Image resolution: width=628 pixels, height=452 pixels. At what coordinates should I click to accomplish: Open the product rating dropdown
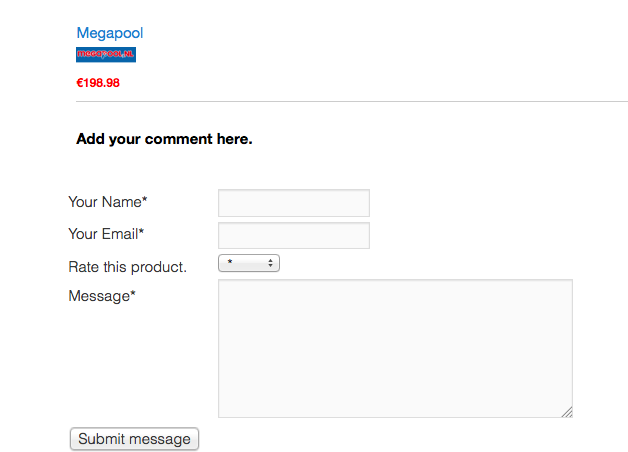(x=248, y=263)
